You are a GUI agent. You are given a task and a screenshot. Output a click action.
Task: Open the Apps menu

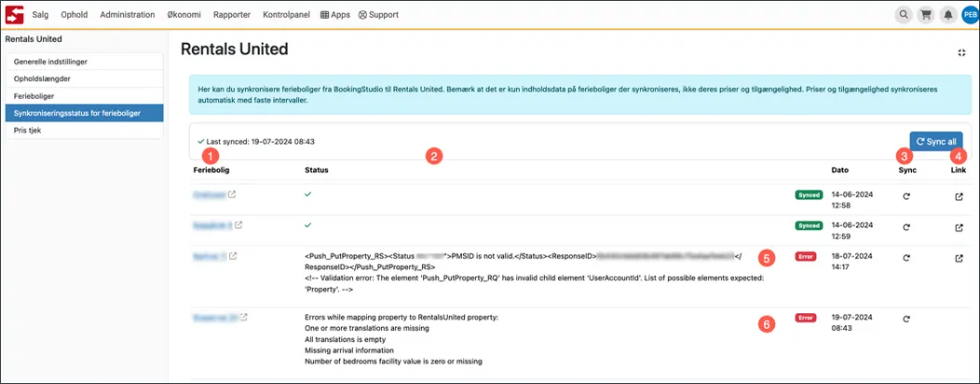(x=334, y=15)
